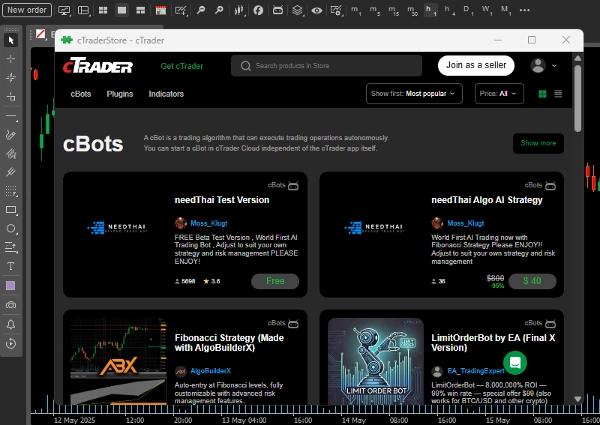Switch to single chart mode
Screen dimensions: 600x425
click(122, 10)
